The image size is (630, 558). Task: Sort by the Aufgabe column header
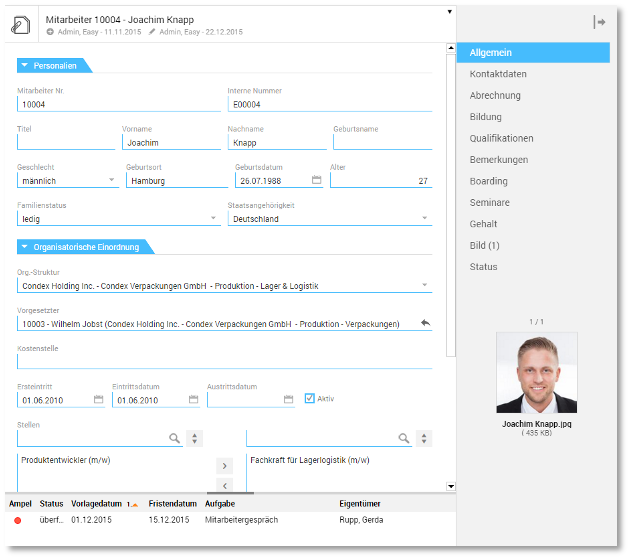click(220, 504)
